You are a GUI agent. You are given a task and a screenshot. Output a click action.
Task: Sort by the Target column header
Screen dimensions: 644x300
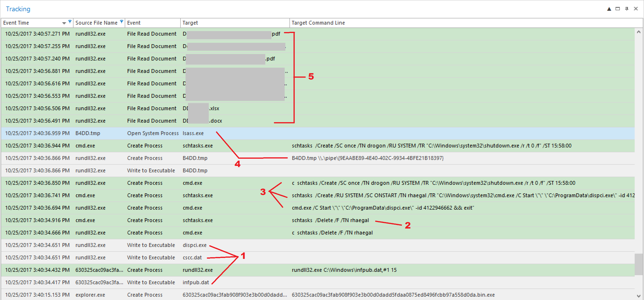(190, 23)
